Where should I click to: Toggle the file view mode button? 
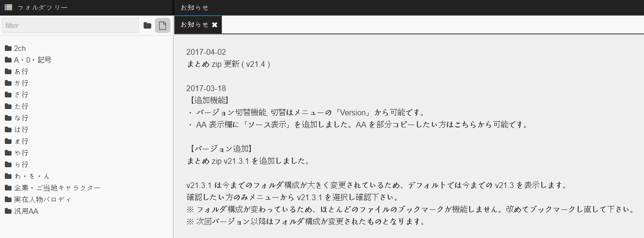point(163,26)
